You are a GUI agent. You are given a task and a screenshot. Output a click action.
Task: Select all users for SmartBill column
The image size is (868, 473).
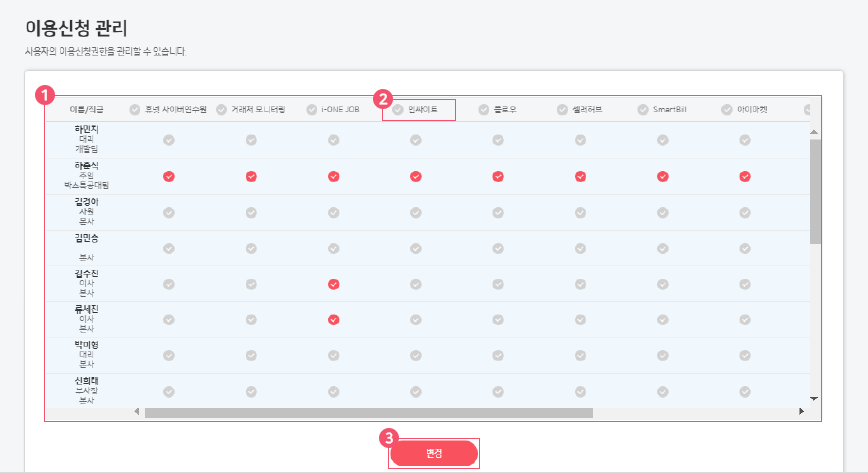(x=642, y=109)
